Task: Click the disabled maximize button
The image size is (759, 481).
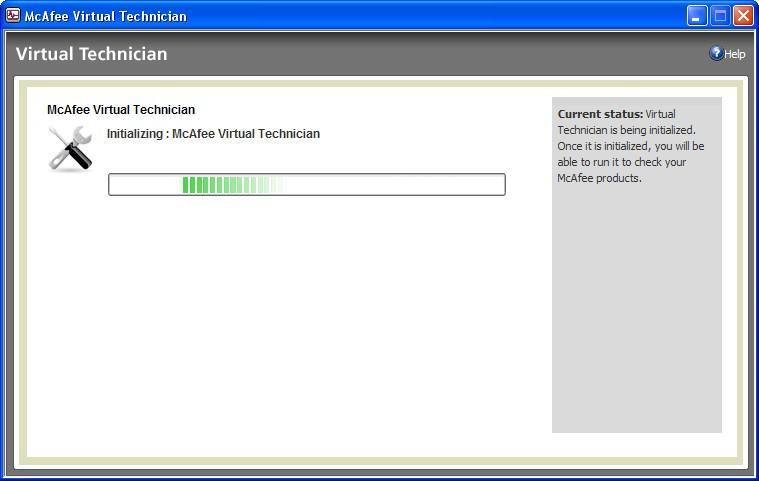Action: point(720,16)
